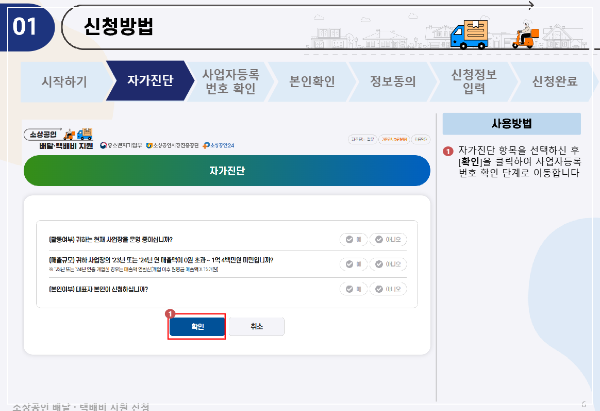Open the 자가진단 step

pos(150,81)
